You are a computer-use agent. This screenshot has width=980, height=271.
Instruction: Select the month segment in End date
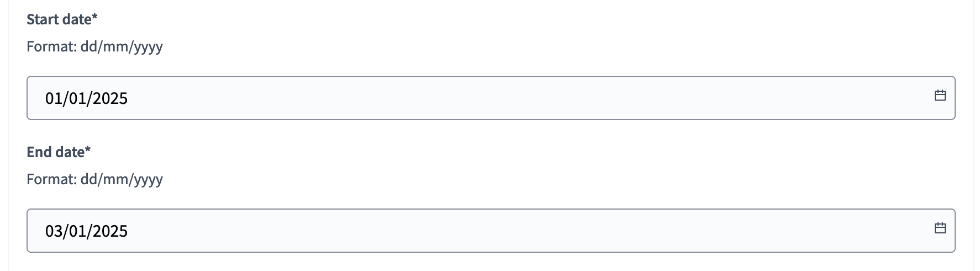tap(78, 231)
